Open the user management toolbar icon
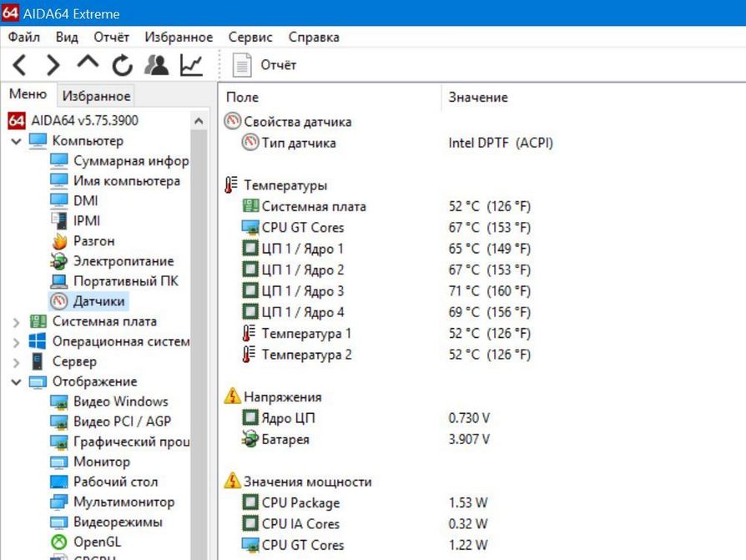The width and height of the screenshot is (746, 560). click(x=156, y=64)
